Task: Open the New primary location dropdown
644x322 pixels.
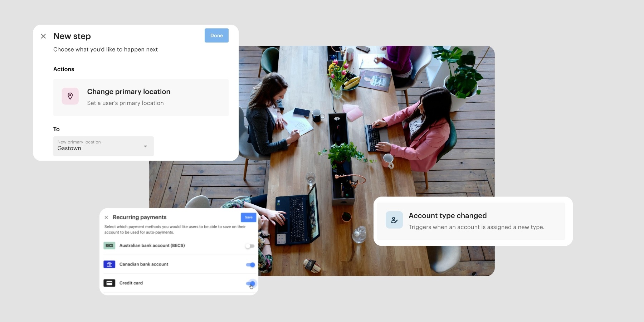Action: pos(103,146)
